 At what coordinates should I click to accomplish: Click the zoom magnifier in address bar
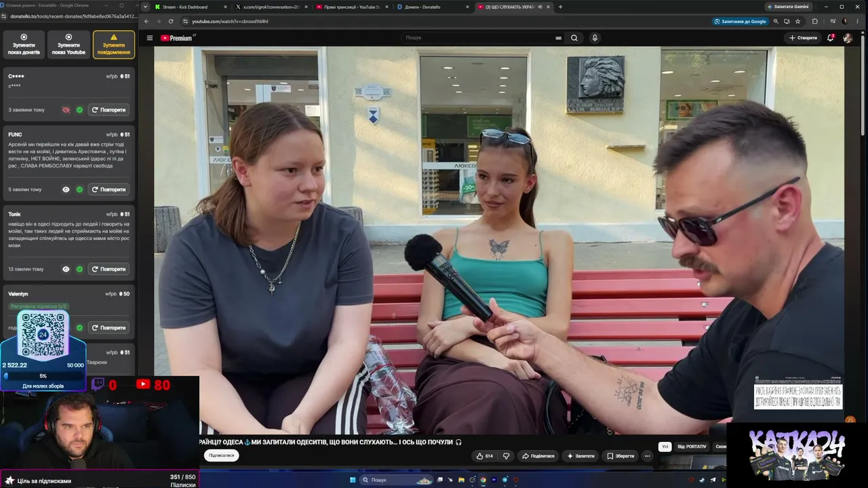tap(776, 21)
